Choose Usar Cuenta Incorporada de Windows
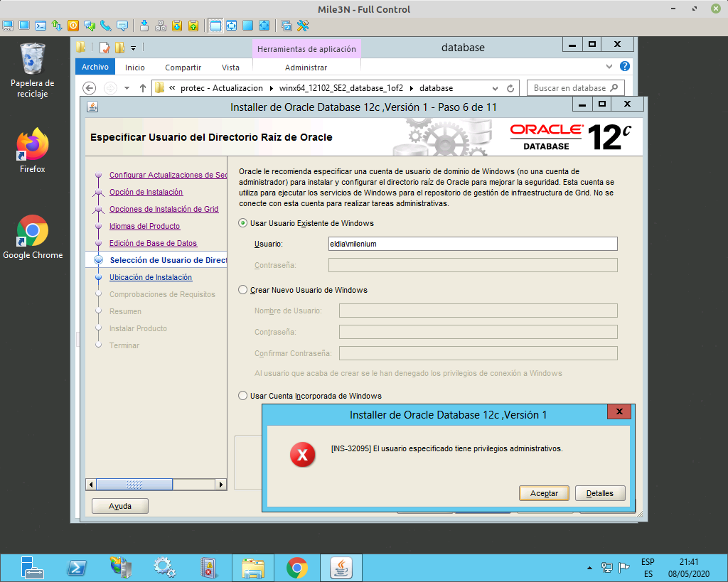This screenshot has height=582, width=728. [x=242, y=396]
